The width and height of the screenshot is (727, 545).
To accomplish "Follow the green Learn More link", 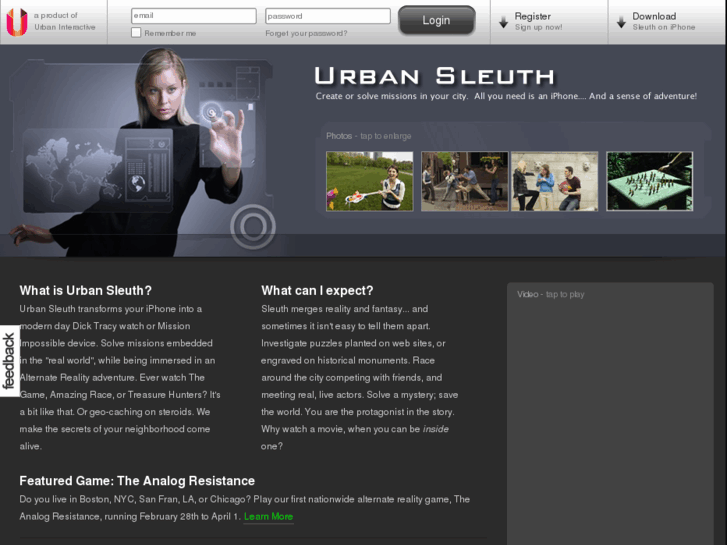I will [x=268, y=516].
